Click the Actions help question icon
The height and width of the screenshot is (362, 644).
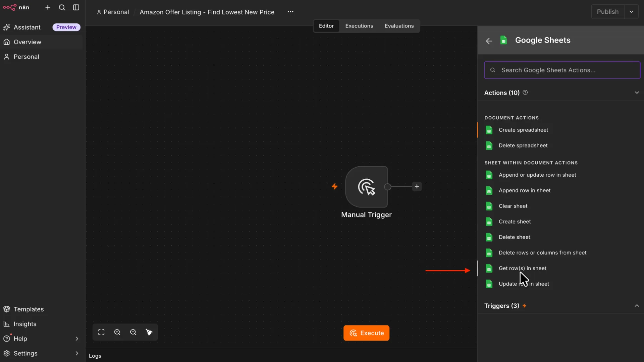click(525, 93)
